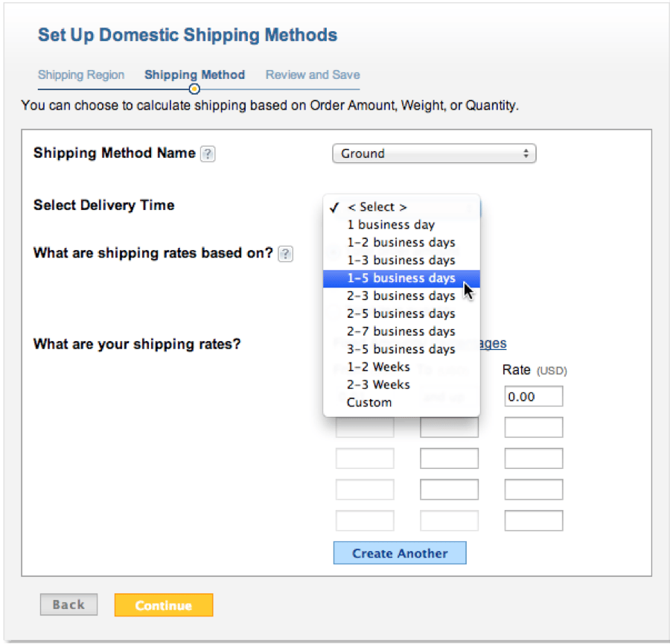Click the progress dot under Shipping Method
670x644 pixels.
click(194, 89)
